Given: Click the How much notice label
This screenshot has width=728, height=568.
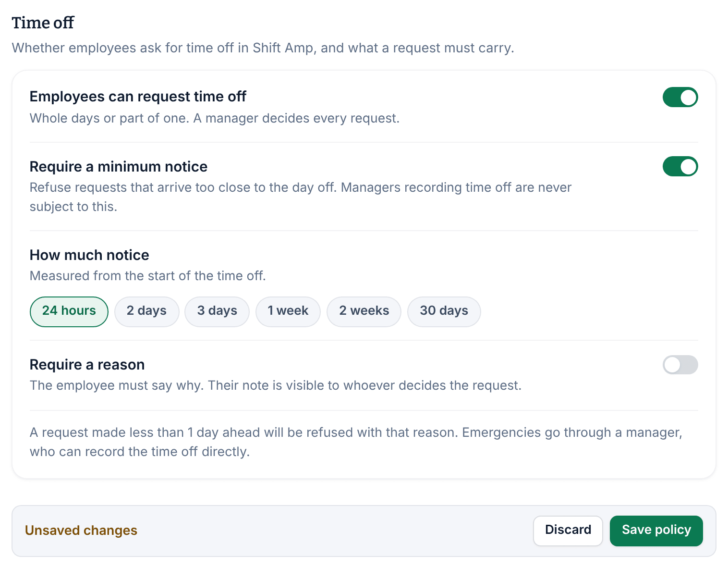Looking at the screenshot, I should click(89, 255).
